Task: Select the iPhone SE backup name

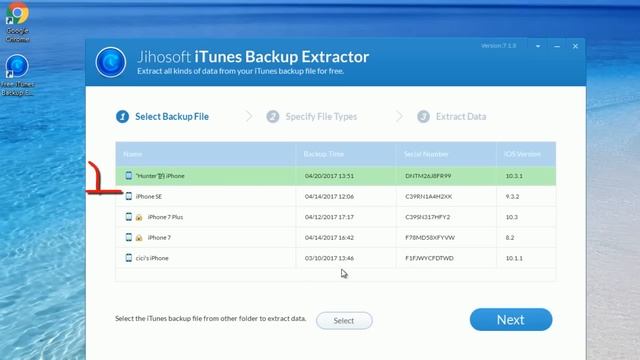Action: pyautogui.click(x=149, y=196)
